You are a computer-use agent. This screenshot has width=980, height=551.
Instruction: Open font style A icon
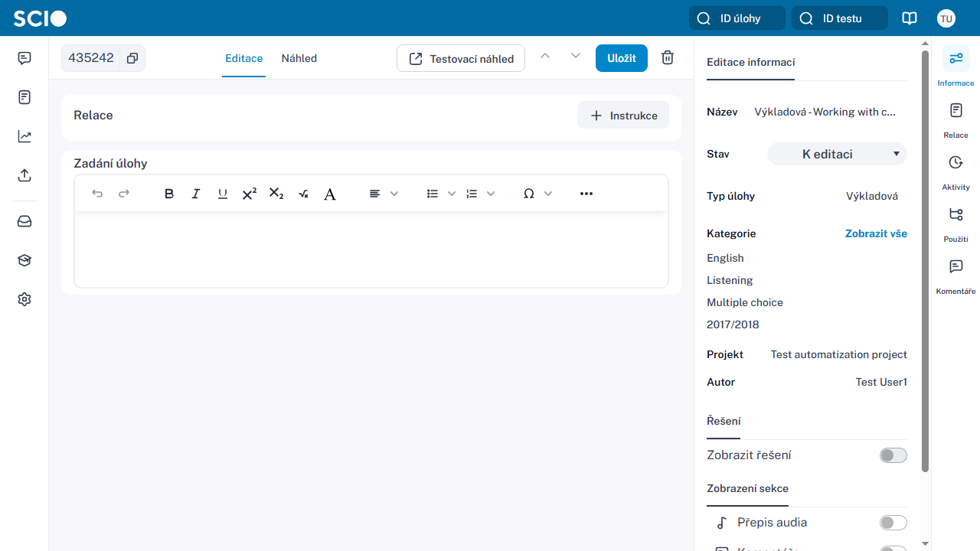click(x=330, y=194)
